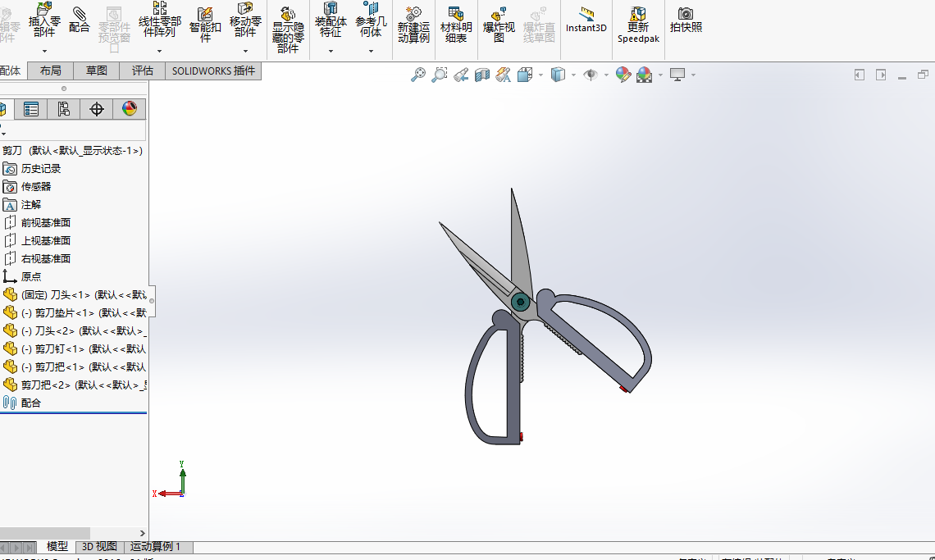Open the Hide/Show Items dropdown arrow
Image resolution: width=935 pixels, height=560 pixels.
[606, 75]
